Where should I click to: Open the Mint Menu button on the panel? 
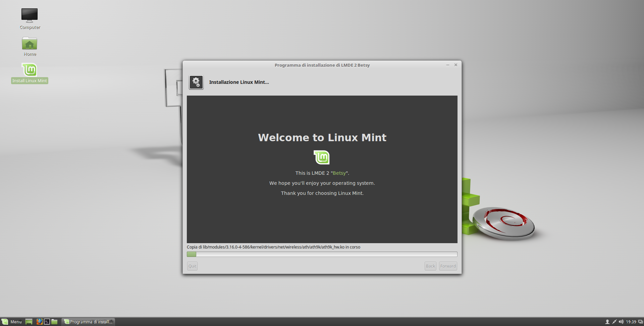click(12, 322)
